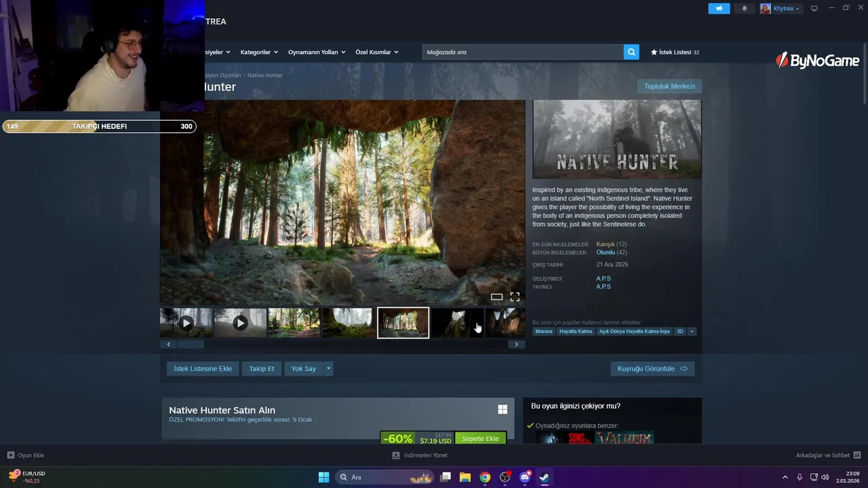This screenshot has height=488, width=868.
Task: Select the Hayatta Kalma tag
Action: click(x=576, y=331)
